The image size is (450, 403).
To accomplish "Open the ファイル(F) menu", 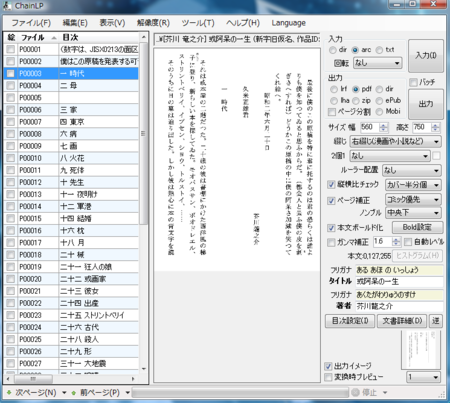I will coord(31,23).
